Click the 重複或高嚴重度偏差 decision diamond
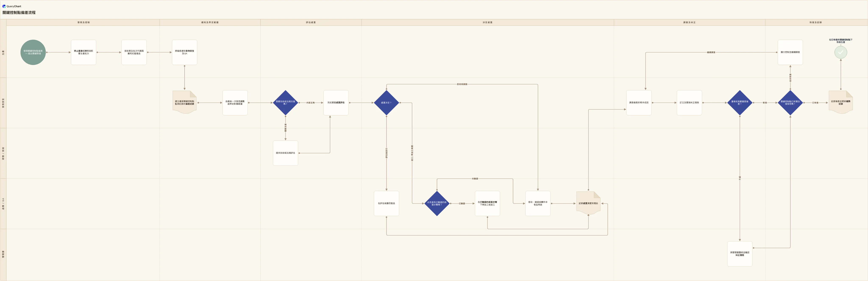The image size is (868, 281). (x=740, y=103)
